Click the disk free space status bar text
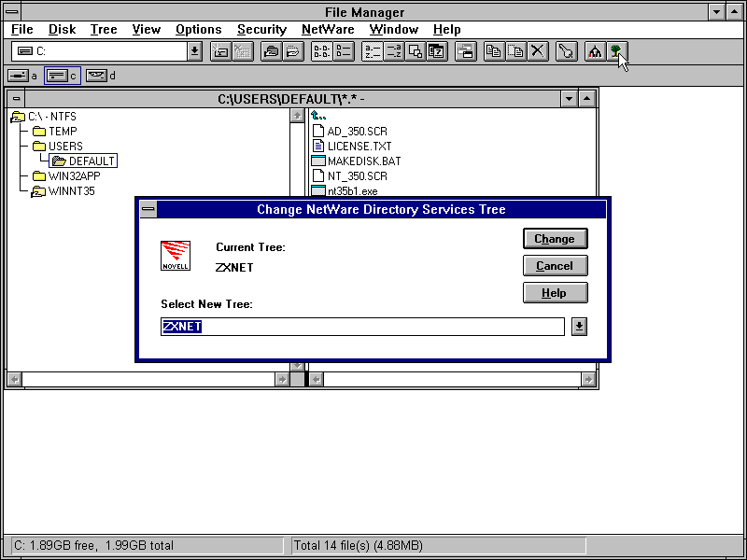The width and height of the screenshot is (747, 560). (x=93, y=545)
